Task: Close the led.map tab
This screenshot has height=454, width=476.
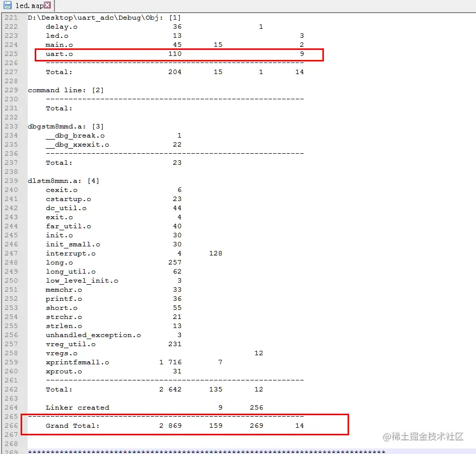Action: (x=47, y=5)
